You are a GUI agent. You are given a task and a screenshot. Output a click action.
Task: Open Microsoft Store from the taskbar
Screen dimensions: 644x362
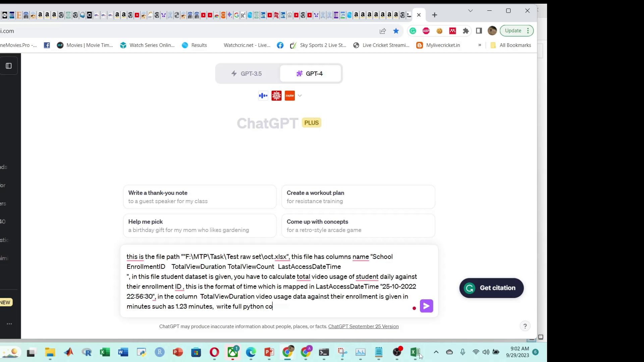(x=196, y=352)
